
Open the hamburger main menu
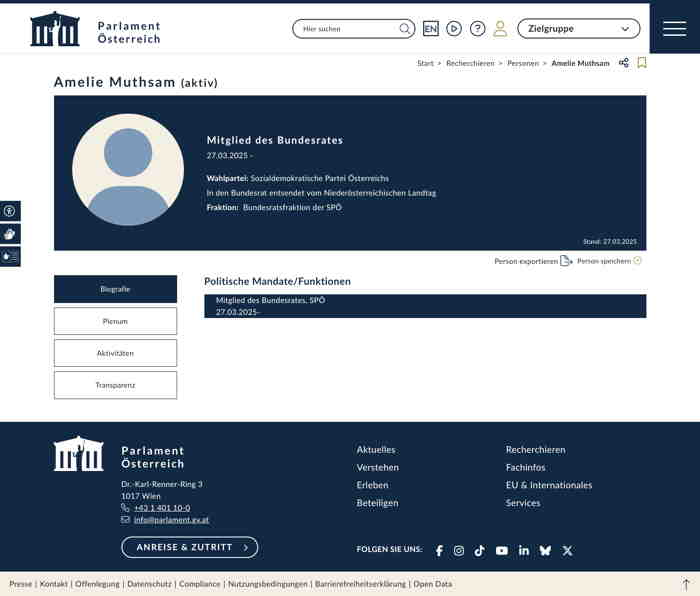click(x=675, y=28)
